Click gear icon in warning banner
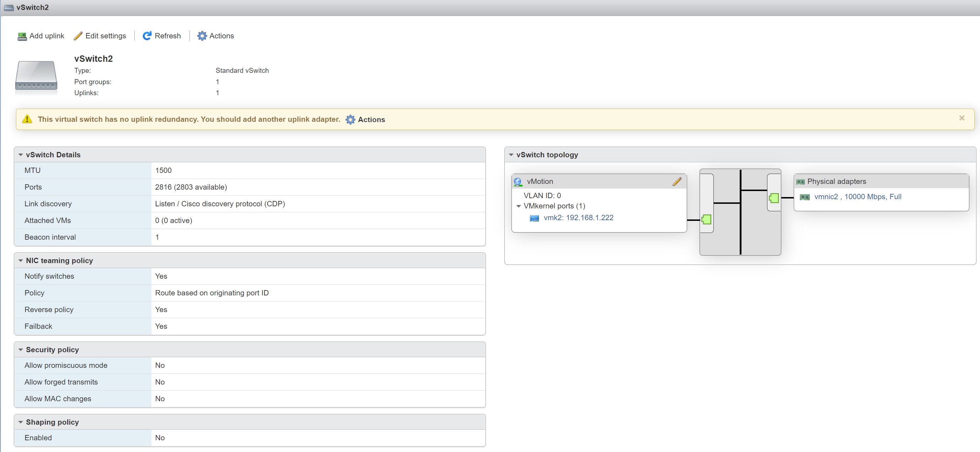The image size is (980, 452). (x=350, y=120)
